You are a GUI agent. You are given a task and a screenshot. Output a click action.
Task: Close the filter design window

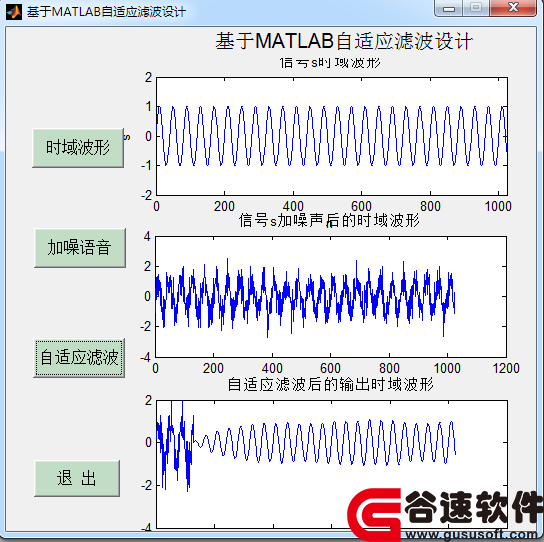513,8
